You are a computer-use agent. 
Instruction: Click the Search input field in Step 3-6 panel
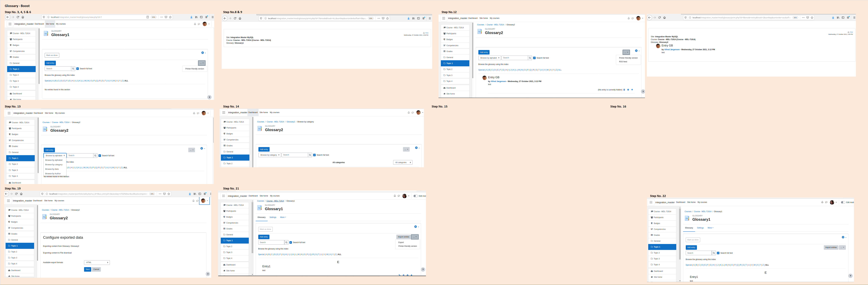[58, 68]
